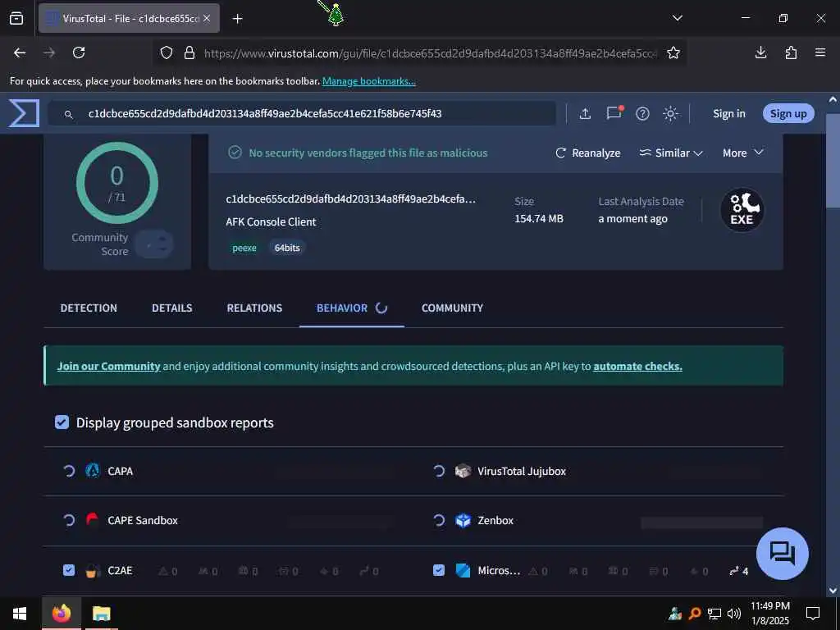Click the Microsoft Sysinternals icon
This screenshot has width=840, height=630.
tap(463, 571)
